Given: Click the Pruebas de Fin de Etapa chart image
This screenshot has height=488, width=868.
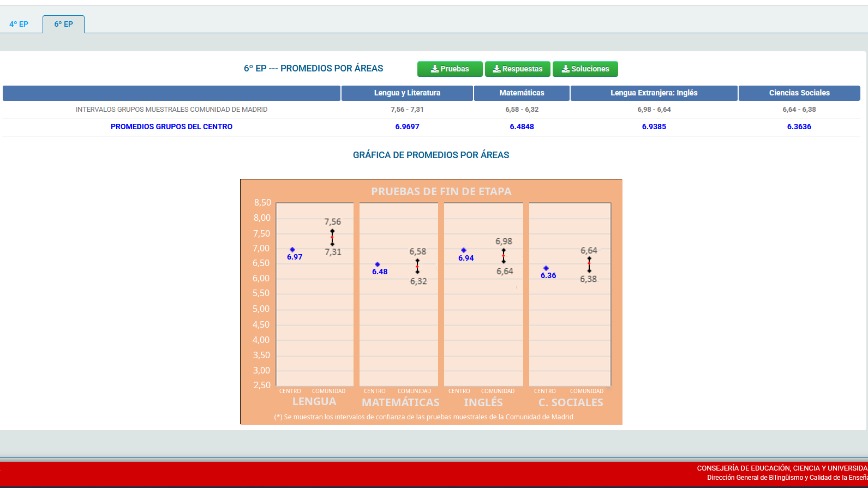Looking at the screenshot, I should tap(431, 302).
